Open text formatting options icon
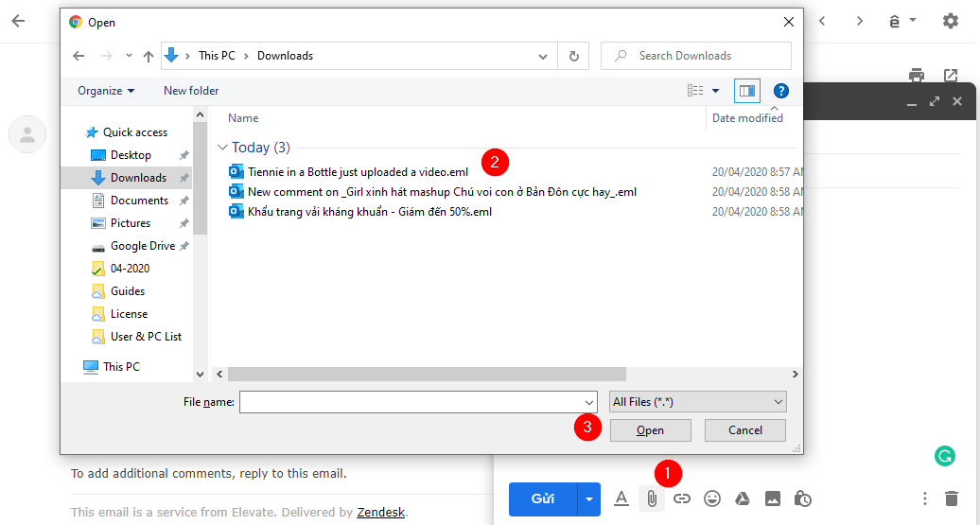 (621, 499)
